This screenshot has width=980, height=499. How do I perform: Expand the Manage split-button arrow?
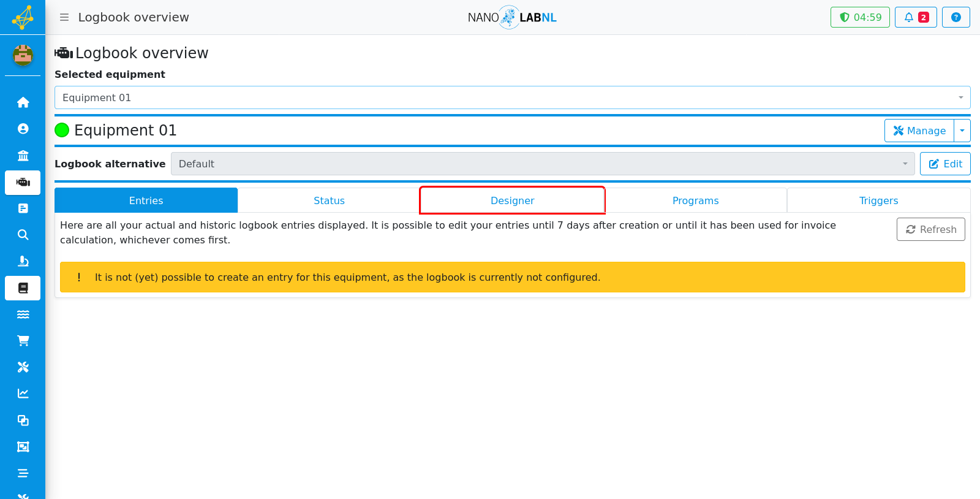(x=962, y=131)
